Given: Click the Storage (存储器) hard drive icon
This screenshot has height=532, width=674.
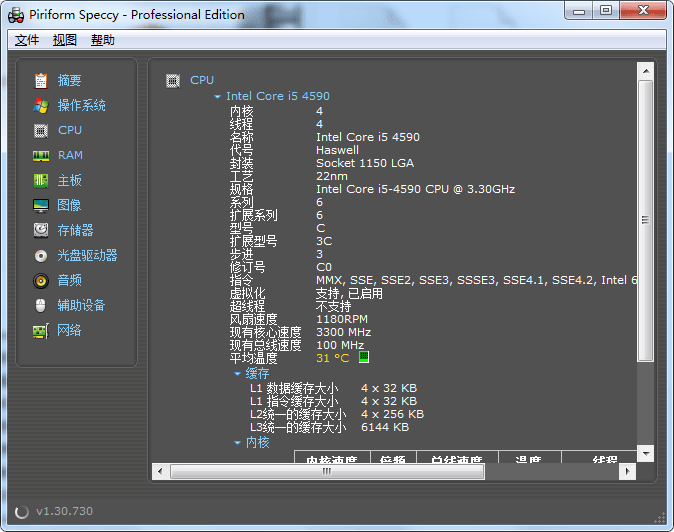Looking at the screenshot, I should tap(41, 231).
